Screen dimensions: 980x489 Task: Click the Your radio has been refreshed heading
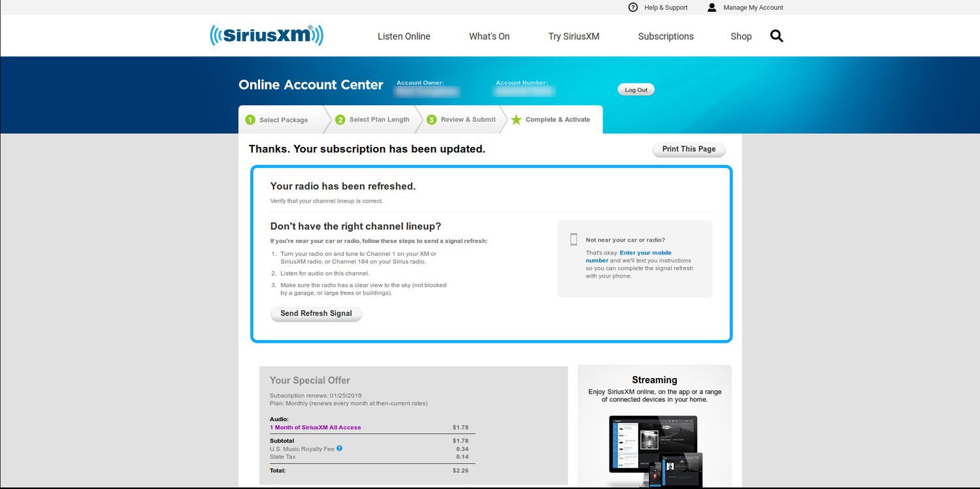pyautogui.click(x=343, y=187)
